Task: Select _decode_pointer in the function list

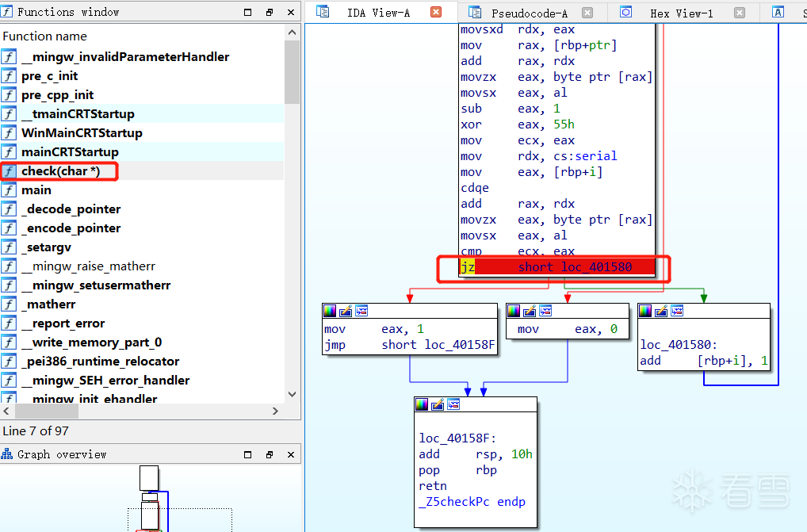Action: [142, 209]
